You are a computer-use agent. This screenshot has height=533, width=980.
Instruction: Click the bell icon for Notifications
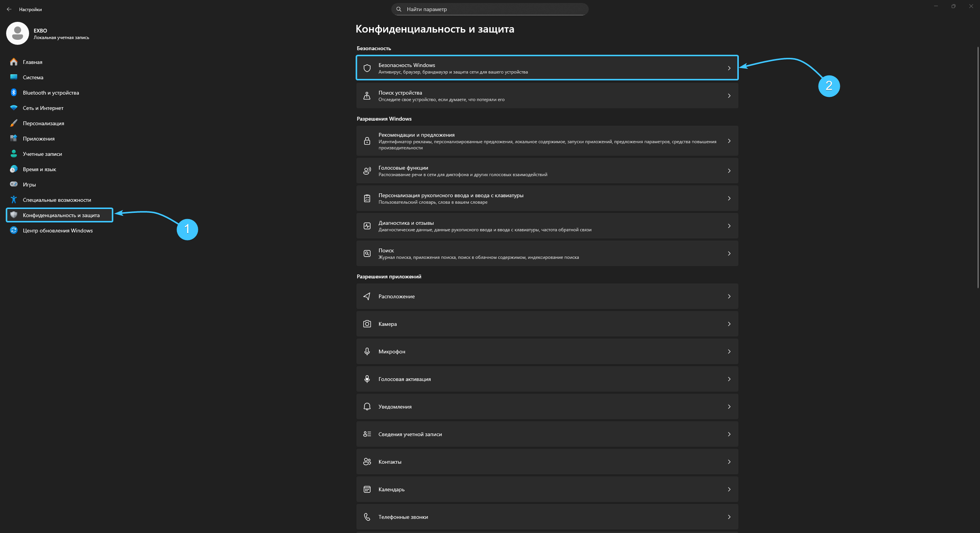click(x=367, y=407)
